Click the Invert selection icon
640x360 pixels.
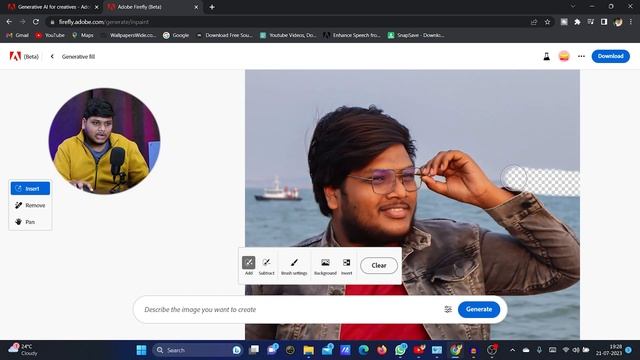(347, 265)
